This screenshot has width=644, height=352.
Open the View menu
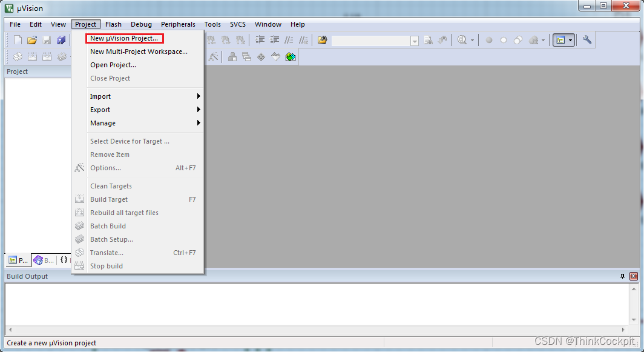[x=58, y=24]
